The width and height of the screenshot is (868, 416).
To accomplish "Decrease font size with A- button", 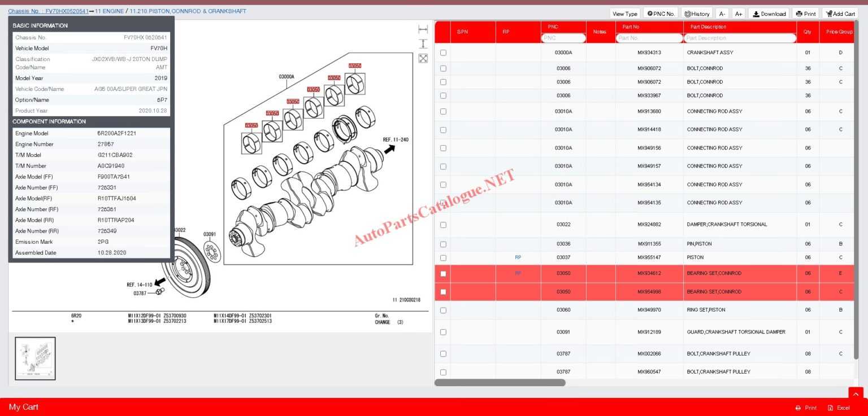I will click(x=722, y=14).
